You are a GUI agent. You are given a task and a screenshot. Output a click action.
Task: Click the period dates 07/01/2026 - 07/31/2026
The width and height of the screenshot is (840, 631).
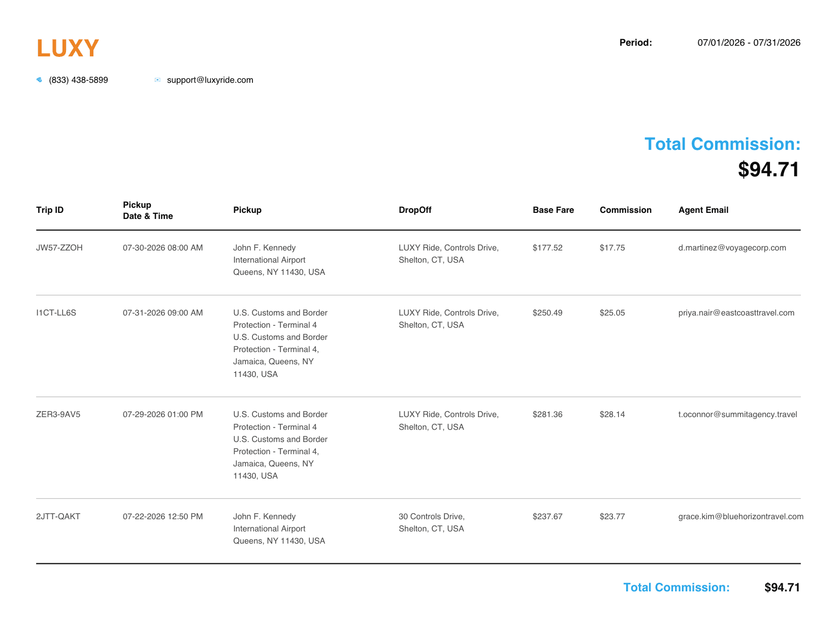(749, 43)
